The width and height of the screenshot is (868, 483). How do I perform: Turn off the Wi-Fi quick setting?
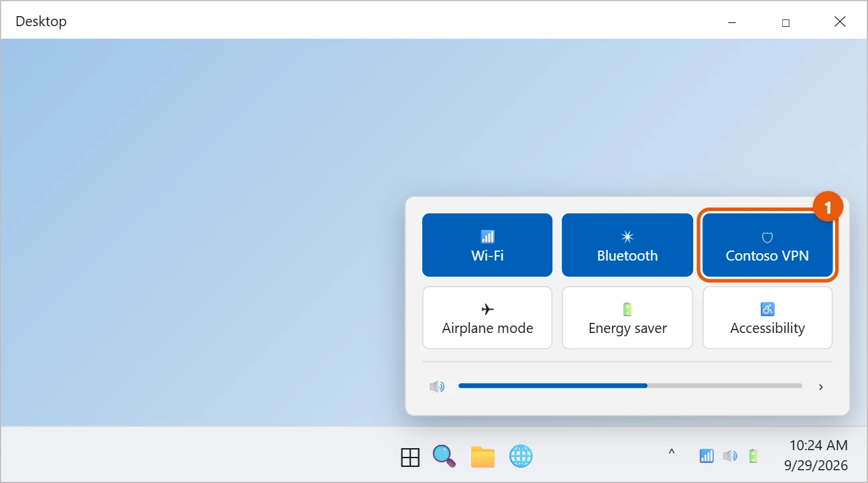[x=487, y=245]
